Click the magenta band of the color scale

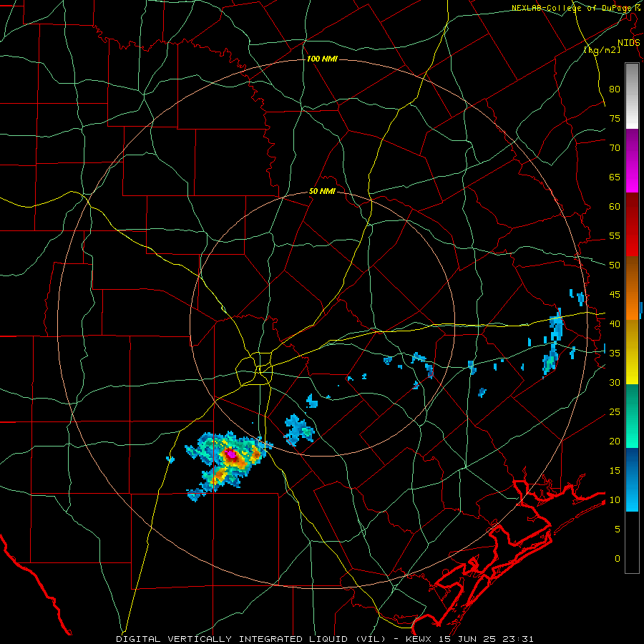coord(632,161)
